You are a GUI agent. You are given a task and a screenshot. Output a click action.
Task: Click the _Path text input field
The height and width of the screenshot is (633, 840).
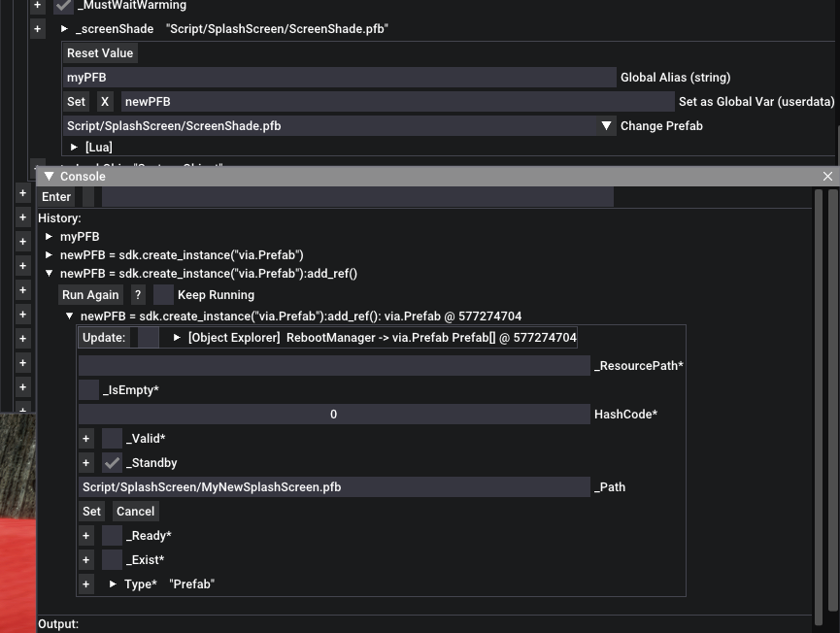point(333,487)
